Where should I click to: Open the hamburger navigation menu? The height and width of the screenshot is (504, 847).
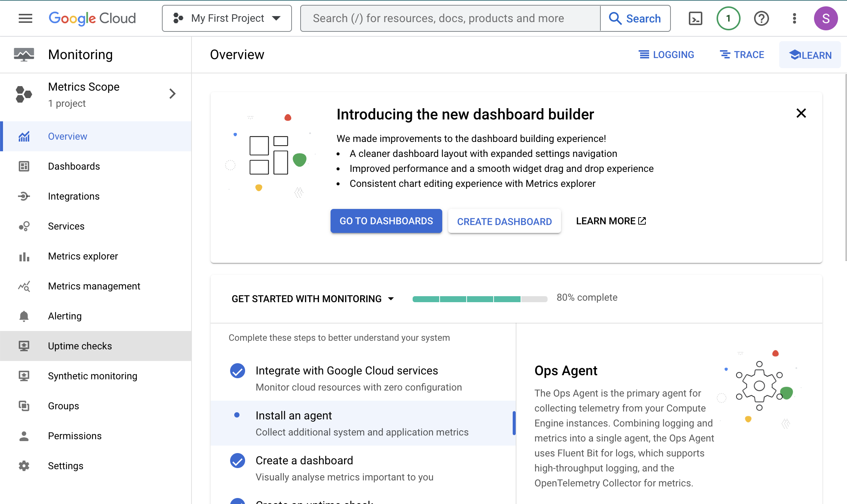pos(25,18)
